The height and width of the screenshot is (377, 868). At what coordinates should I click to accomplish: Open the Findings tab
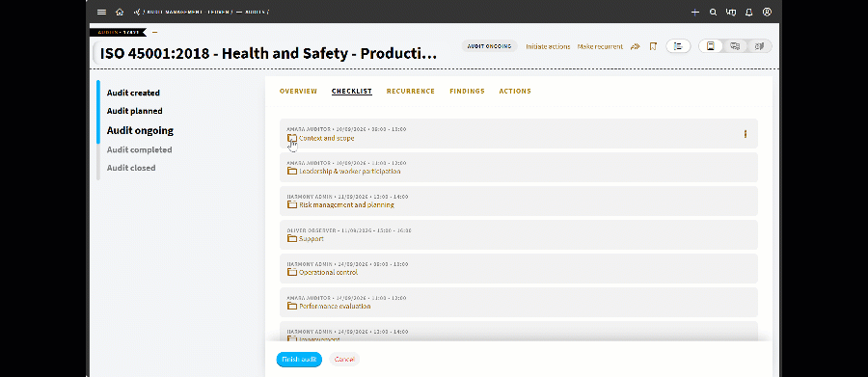click(x=467, y=92)
